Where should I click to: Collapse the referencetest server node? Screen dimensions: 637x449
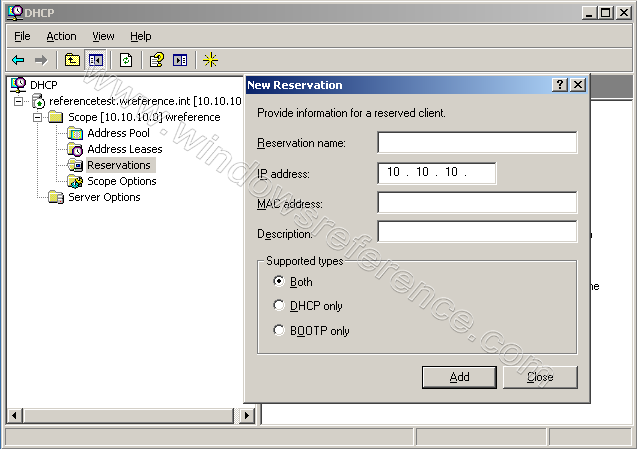pos(18,101)
